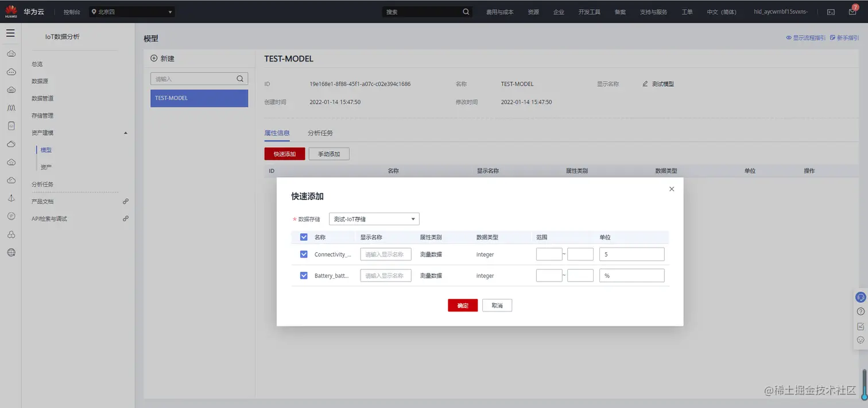Open the 开发工具 menu item

pyautogui.click(x=589, y=11)
